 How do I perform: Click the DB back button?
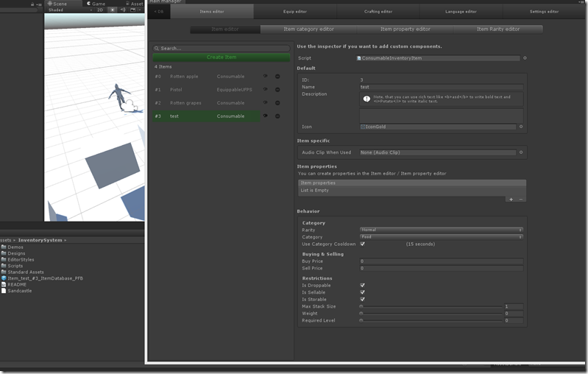point(159,12)
